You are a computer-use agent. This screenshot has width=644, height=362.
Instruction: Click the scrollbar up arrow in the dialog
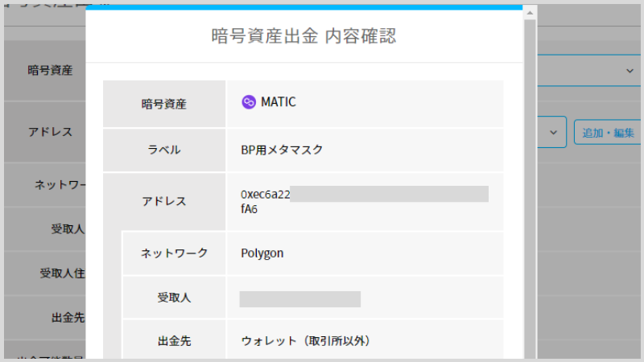tap(530, 13)
